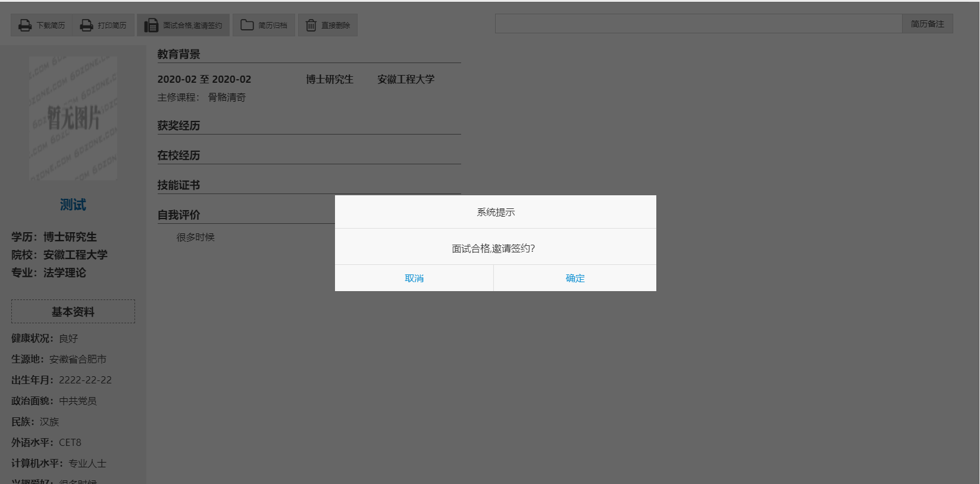Click the document icon beside 面试合格,邀请签约
The height and width of the screenshot is (484, 980).
click(151, 26)
